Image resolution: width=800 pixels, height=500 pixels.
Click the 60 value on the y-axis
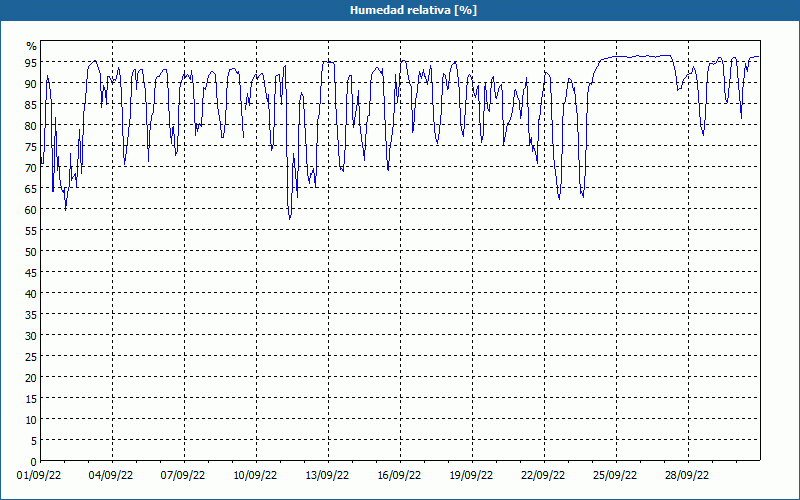click(x=31, y=210)
